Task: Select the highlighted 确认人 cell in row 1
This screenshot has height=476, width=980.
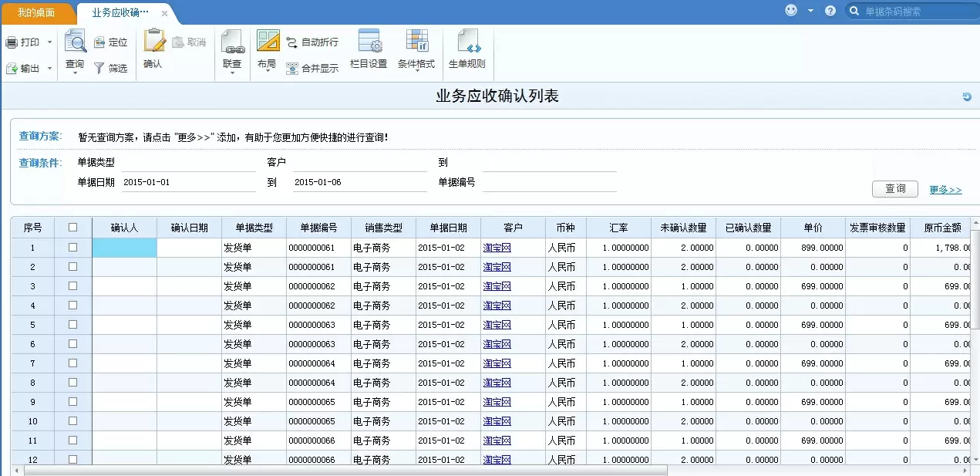Action: (x=124, y=248)
